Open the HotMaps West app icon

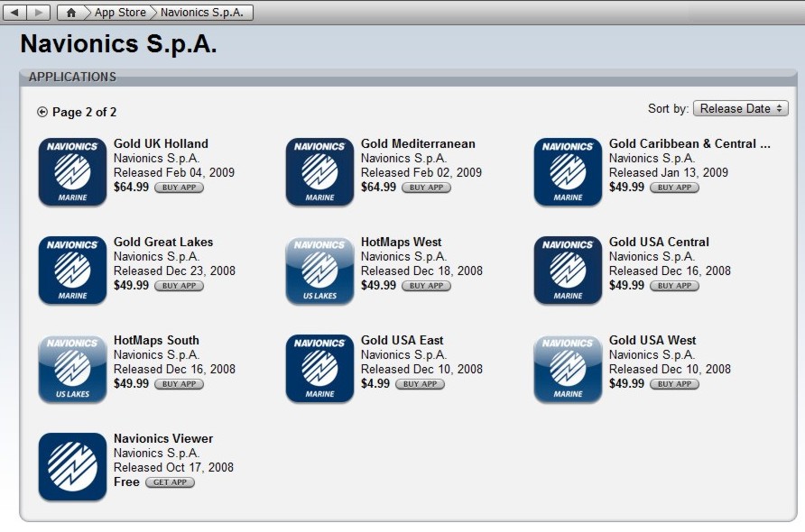pos(319,271)
